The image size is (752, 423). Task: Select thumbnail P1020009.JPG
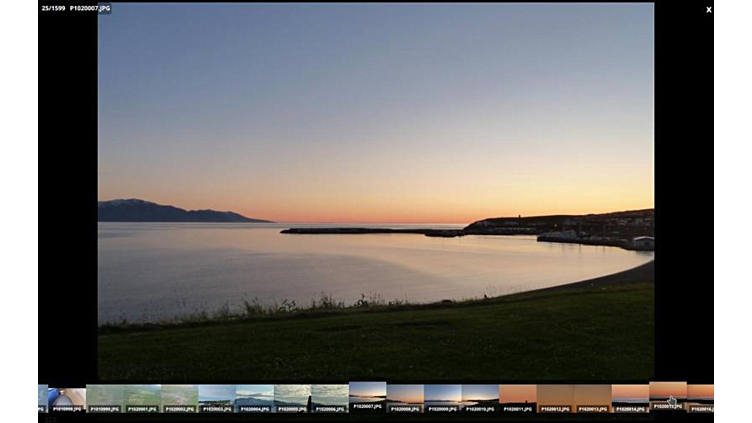(x=442, y=398)
